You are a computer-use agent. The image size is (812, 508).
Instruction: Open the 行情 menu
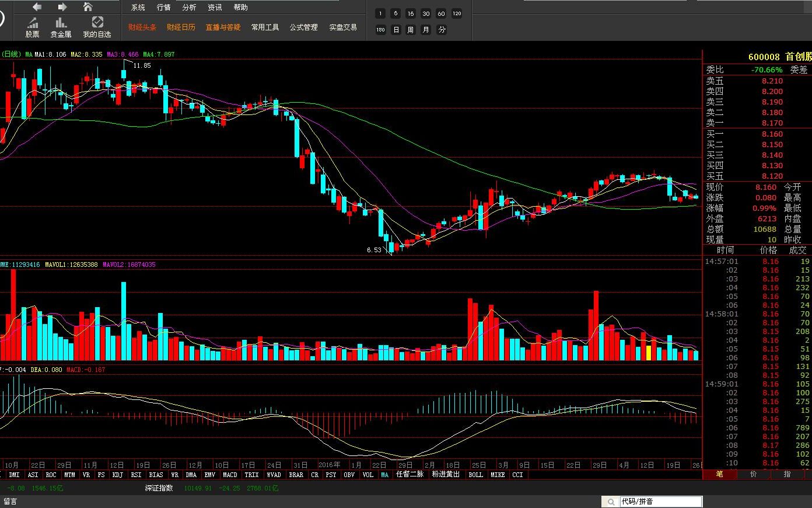(164, 8)
